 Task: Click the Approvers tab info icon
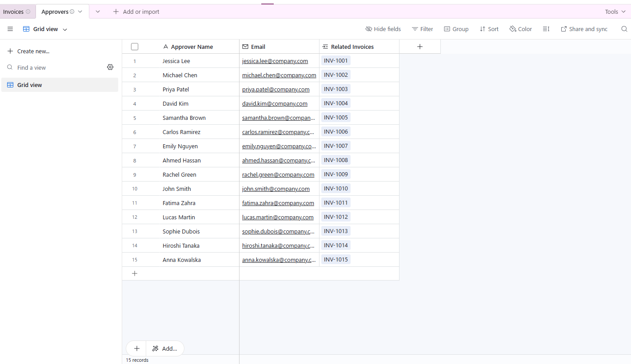(x=72, y=12)
